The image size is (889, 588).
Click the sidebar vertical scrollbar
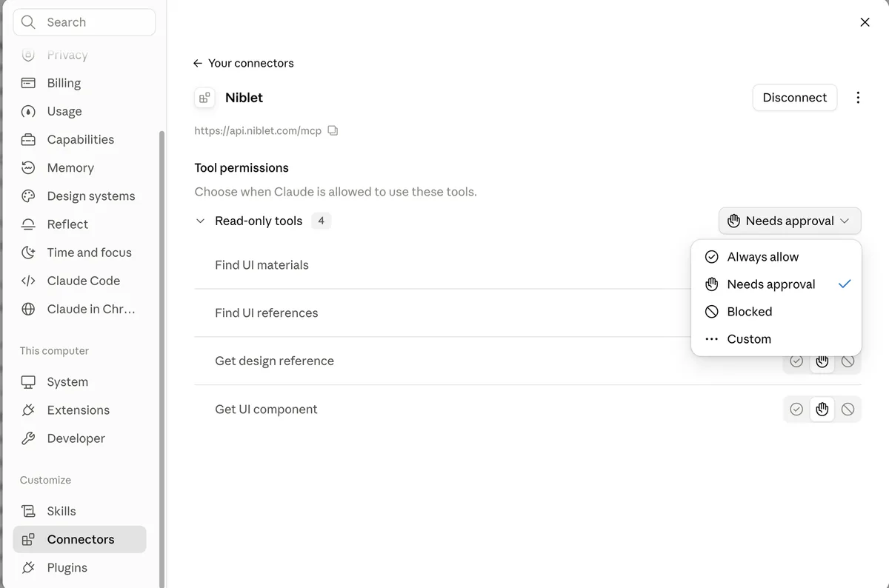point(162,359)
